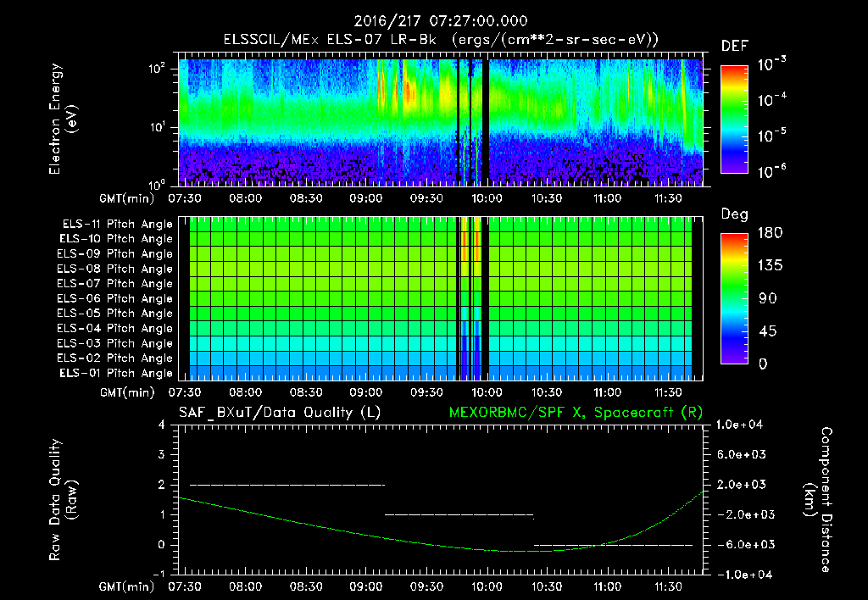Image resolution: width=868 pixels, height=600 pixels.
Task: Click the green MEXORBMC/SPF X, Spacecraft (R) legend
Action: pyautogui.click(x=576, y=413)
